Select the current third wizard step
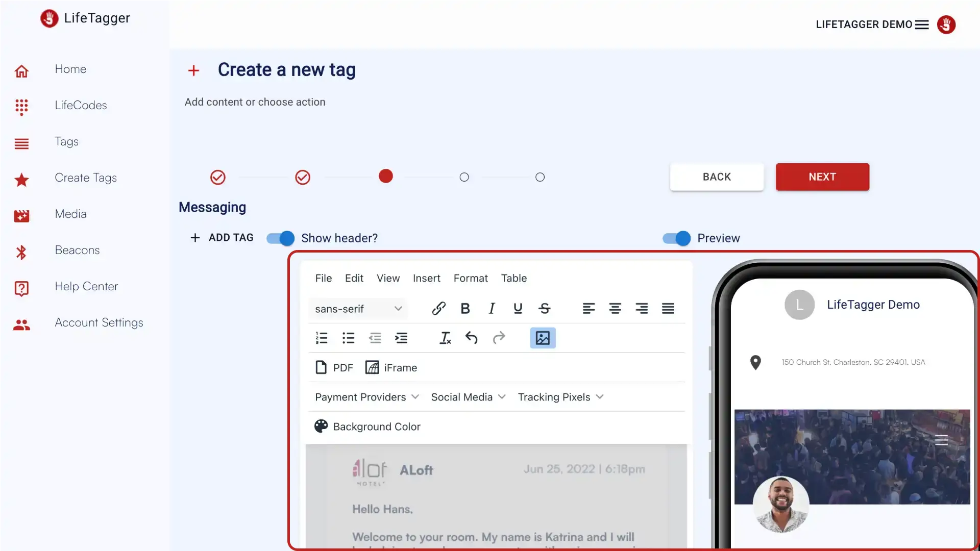Viewport: 980px width, 551px height. (386, 176)
